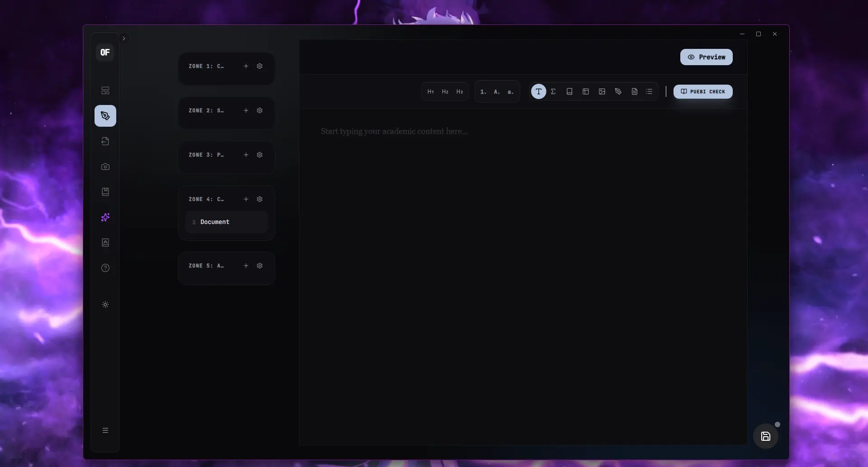
Task: Insert a bullet list from toolbar
Action: 649,91
